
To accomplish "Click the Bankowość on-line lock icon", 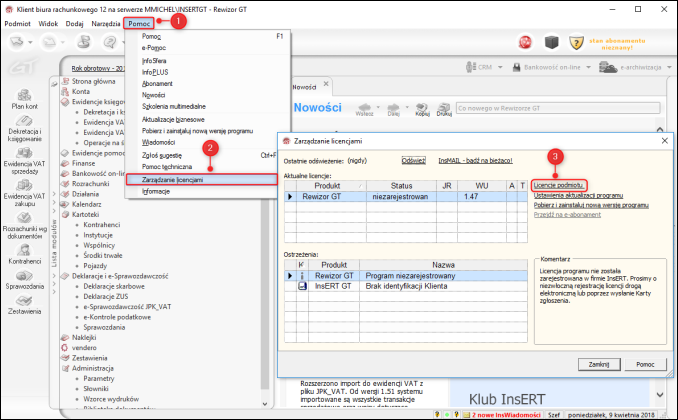I will [x=516, y=67].
